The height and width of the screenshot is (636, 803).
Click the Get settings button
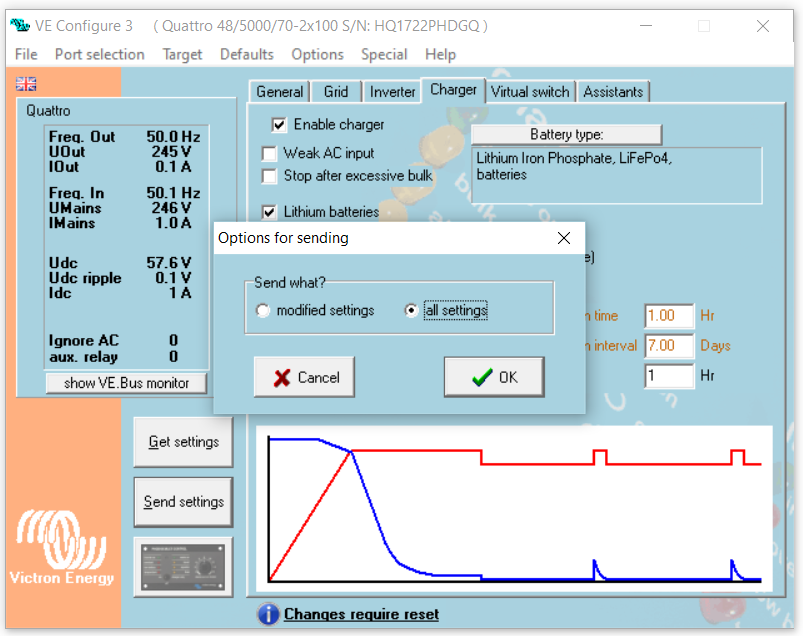pyautogui.click(x=183, y=442)
